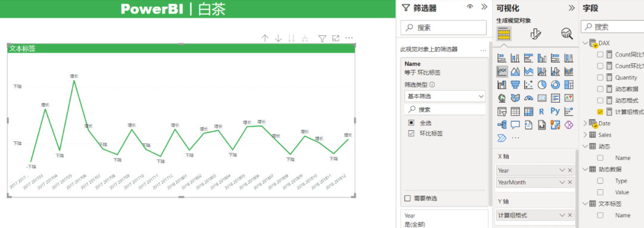Remove the Year field from X axis
Image resolution: width=644 pixels, height=228 pixels.
[570, 170]
